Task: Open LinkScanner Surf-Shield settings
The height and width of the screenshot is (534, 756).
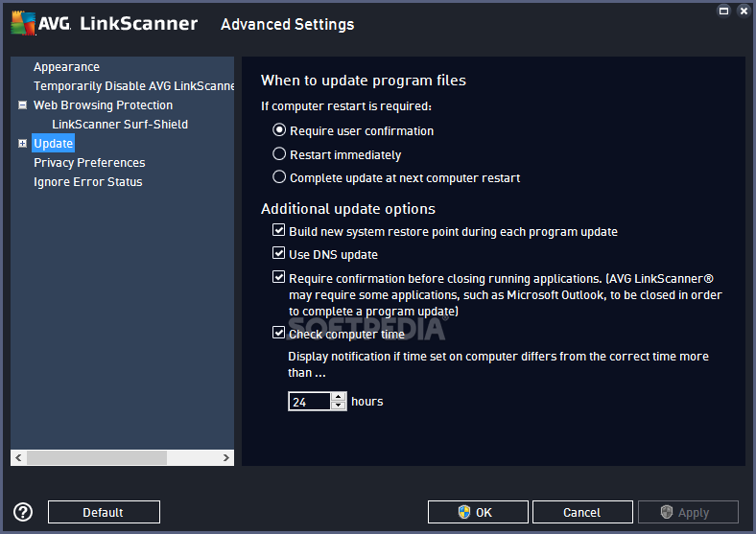Action: pos(120,125)
